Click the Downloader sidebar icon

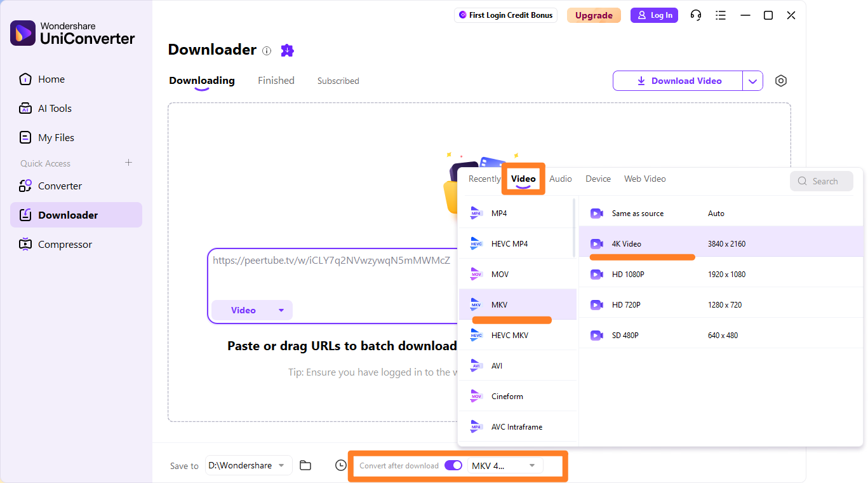point(25,215)
